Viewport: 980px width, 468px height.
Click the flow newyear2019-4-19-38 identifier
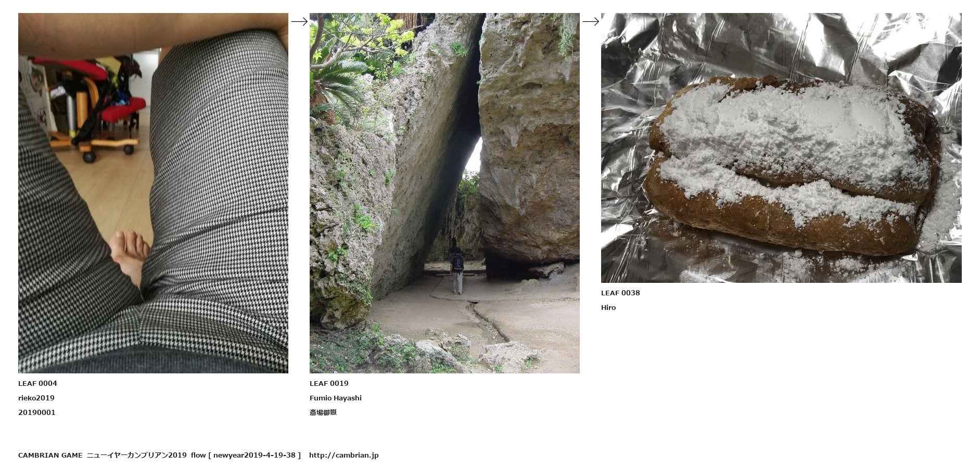pos(246,455)
